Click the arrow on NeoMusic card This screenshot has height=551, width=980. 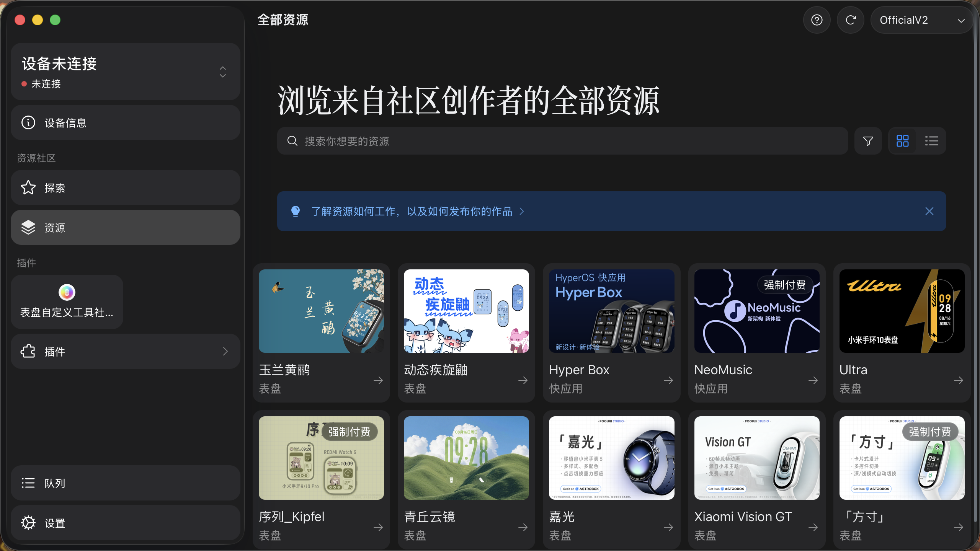(x=813, y=380)
